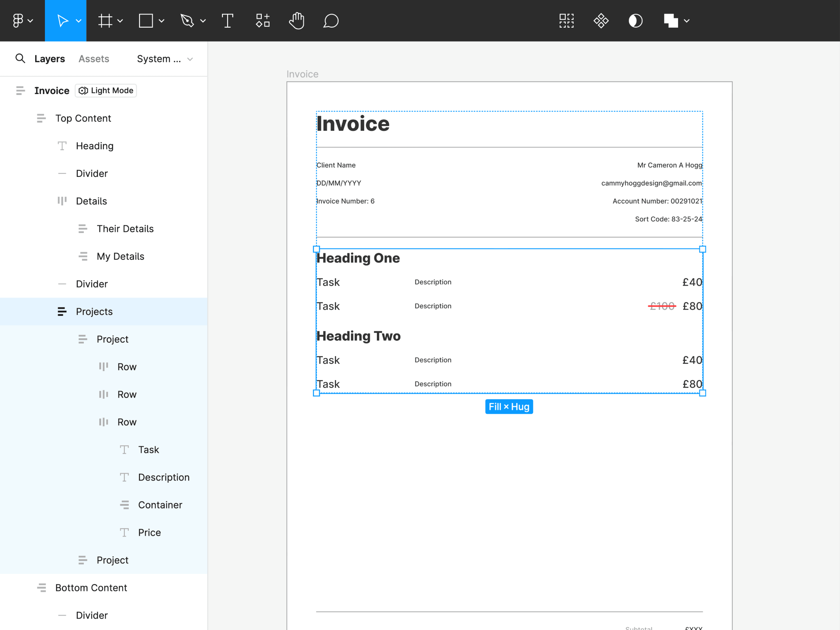Switch to the Layers tab
The height and width of the screenshot is (630, 840).
[49, 59]
